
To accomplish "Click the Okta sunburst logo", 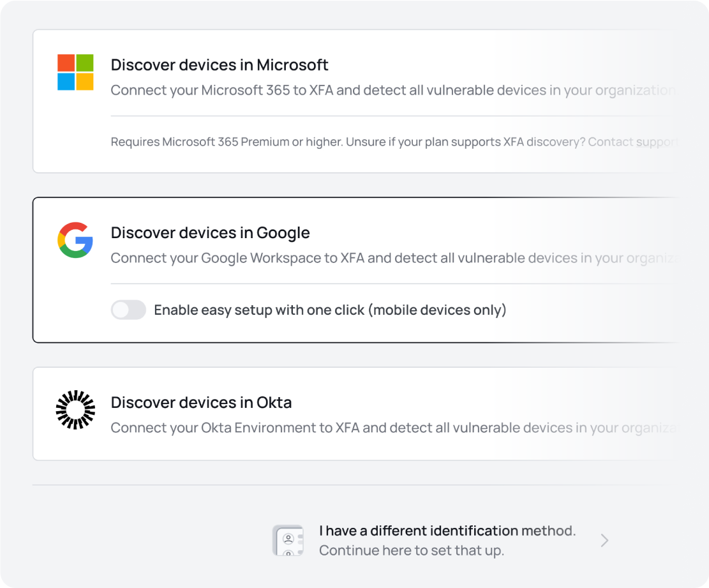I will (75, 409).
